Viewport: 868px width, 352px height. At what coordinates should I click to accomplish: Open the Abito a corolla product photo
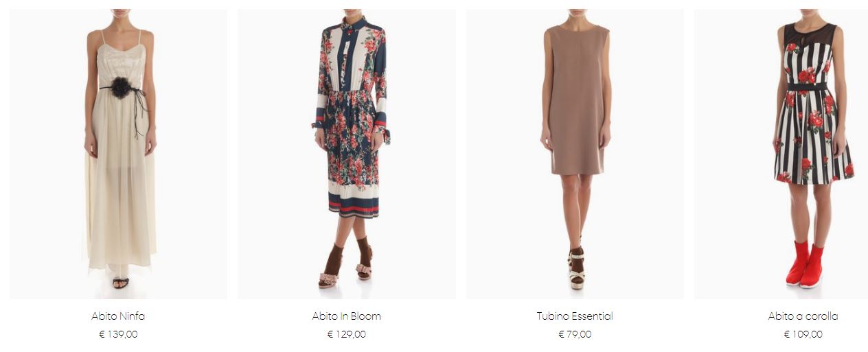[781, 154]
